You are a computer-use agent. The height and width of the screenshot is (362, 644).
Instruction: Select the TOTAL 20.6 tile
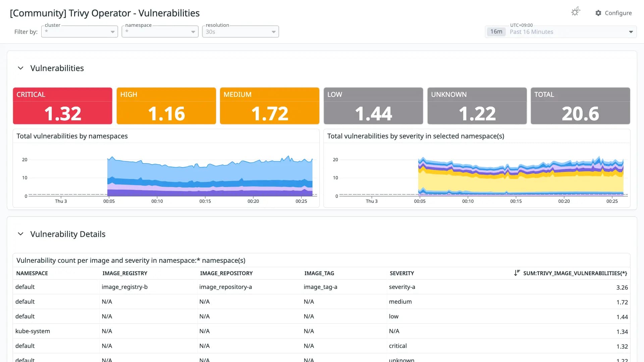click(580, 106)
